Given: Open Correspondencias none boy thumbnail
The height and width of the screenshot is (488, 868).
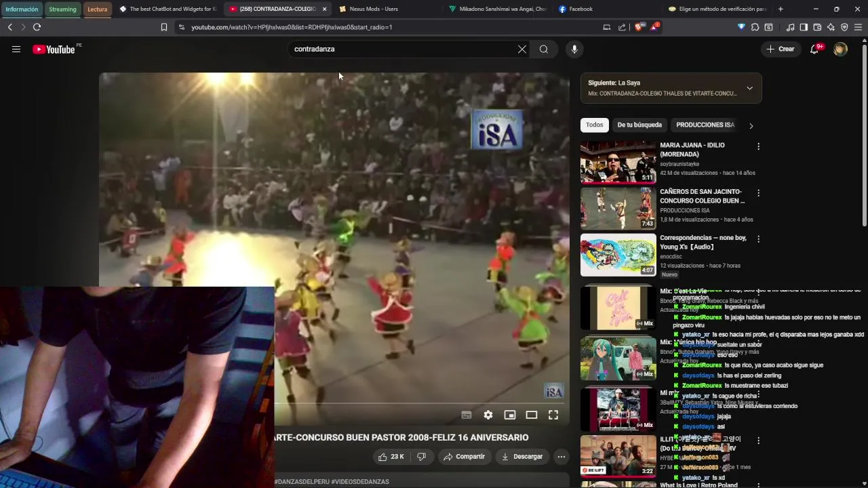Looking at the screenshot, I should click(618, 255).
